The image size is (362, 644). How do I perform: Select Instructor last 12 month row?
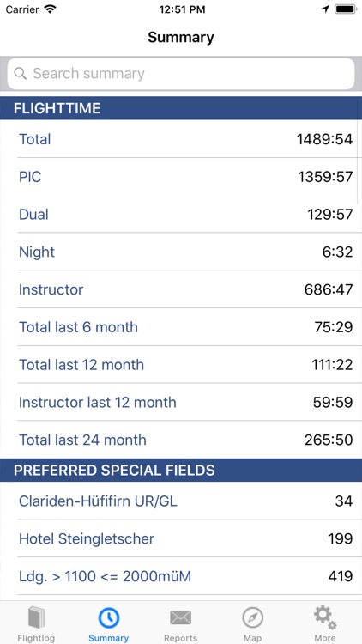pos(181,402)
